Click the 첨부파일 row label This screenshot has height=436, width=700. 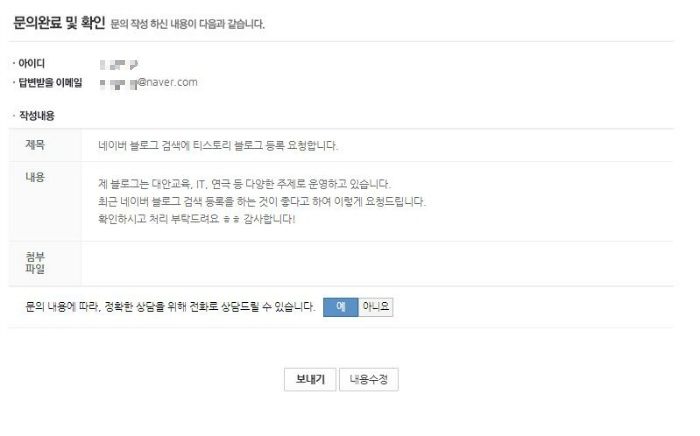pyautogui.click(x=35, y=263)
